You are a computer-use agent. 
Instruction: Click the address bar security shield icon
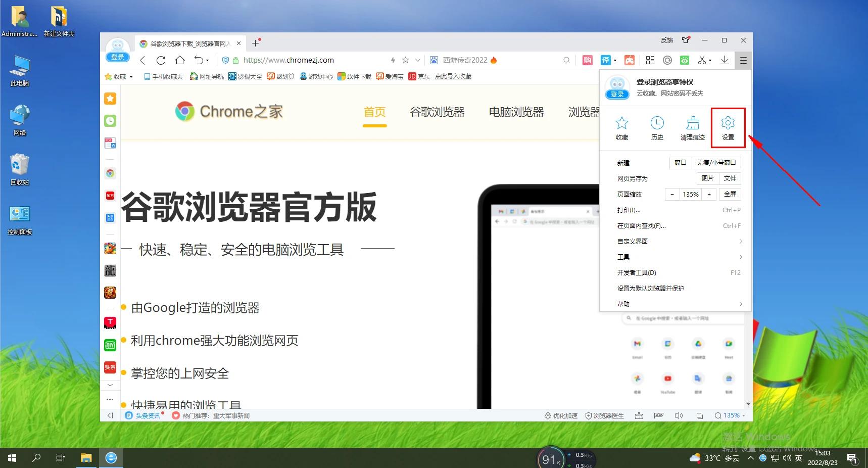[226, 60]
